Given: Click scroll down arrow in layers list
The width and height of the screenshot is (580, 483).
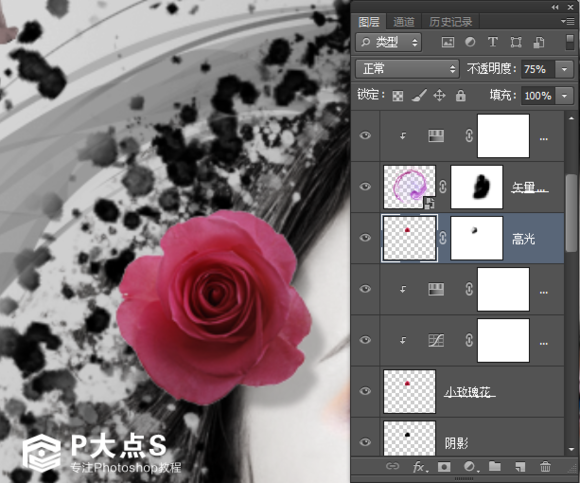Looking at the screenshot, I should 571,450.
